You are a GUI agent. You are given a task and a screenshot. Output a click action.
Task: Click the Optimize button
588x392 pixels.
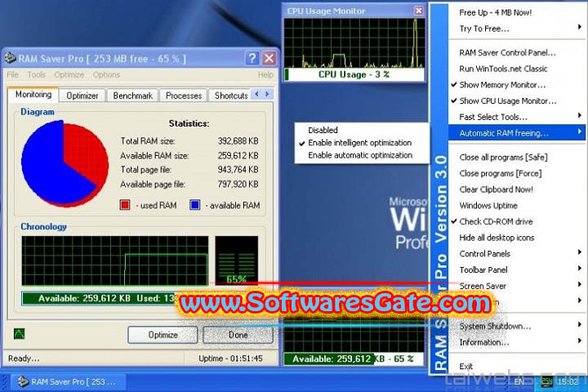pos(163,335)
